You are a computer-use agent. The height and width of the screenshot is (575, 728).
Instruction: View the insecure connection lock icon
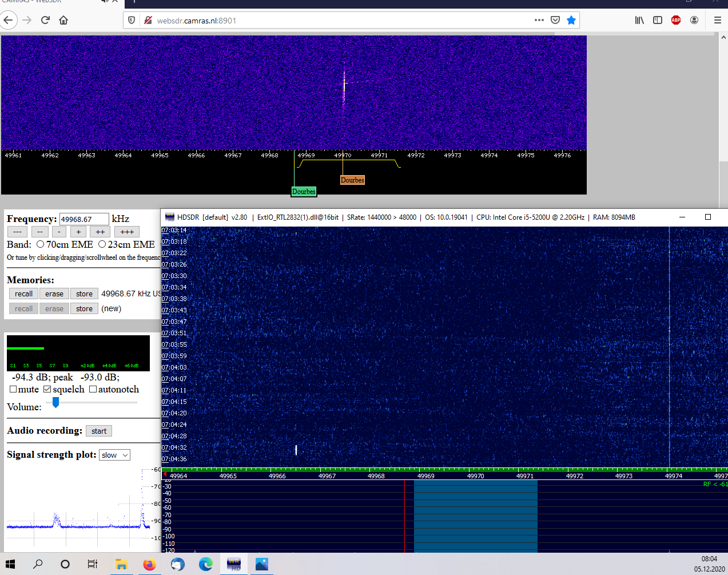click(148, 20)
